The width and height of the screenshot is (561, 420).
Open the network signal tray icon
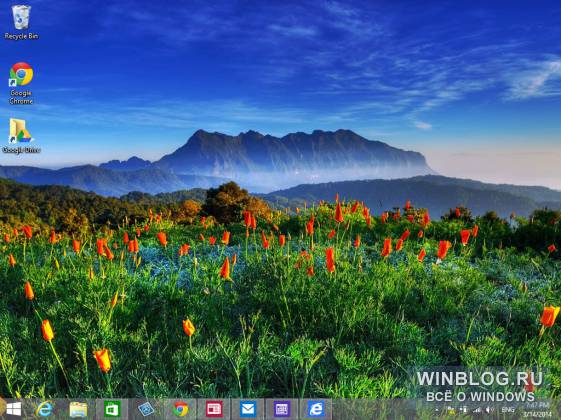click(x=477, y=410)
